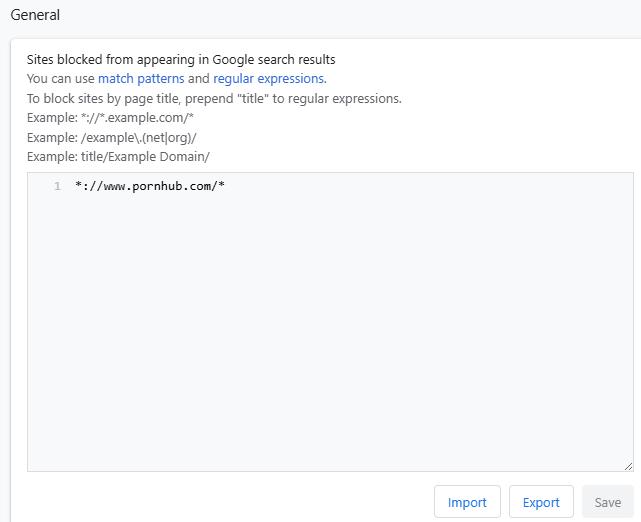This screenshot has width=641, height=522.
Task: Open the regular expressions link
Action: pyautogui.click(x=268, y=78)
